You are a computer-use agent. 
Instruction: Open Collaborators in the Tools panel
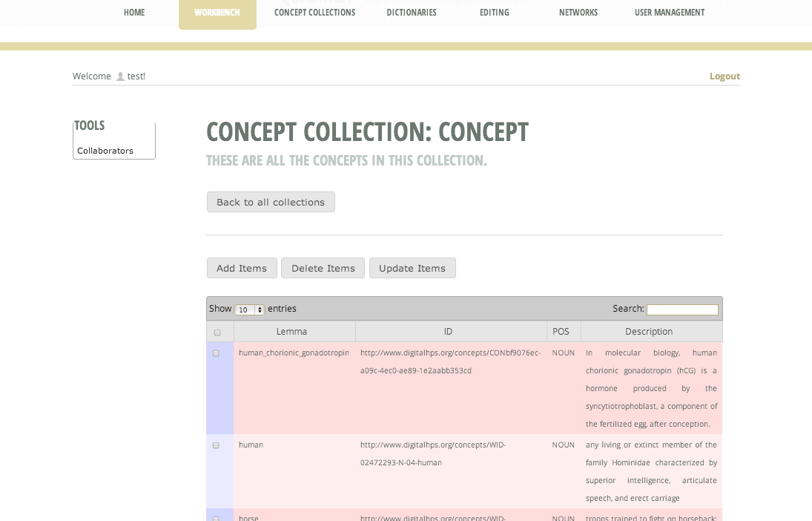[105, 149]
